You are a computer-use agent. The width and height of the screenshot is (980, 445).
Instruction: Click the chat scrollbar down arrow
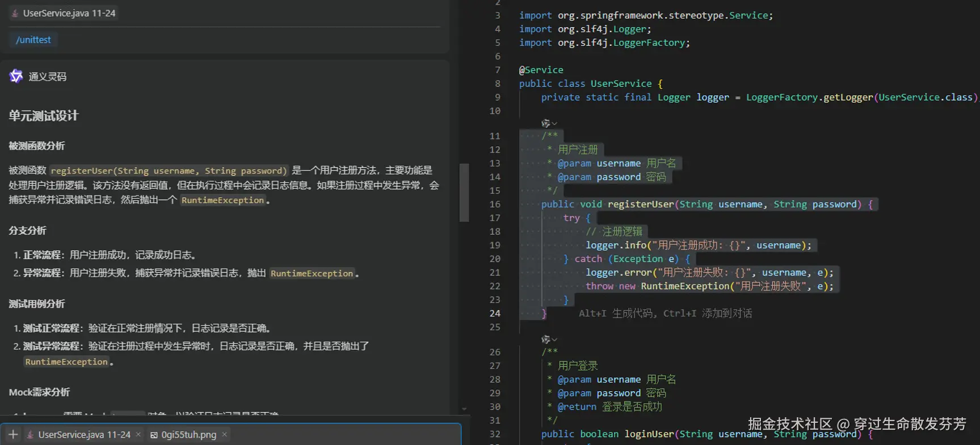(464, 409)
